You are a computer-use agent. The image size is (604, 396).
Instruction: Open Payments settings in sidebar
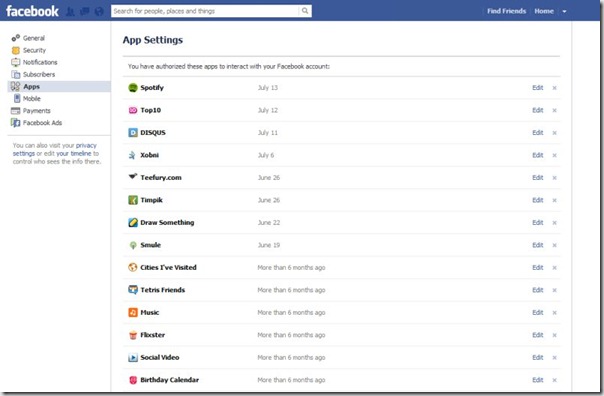pyautogui.click(x=37, y=111)
